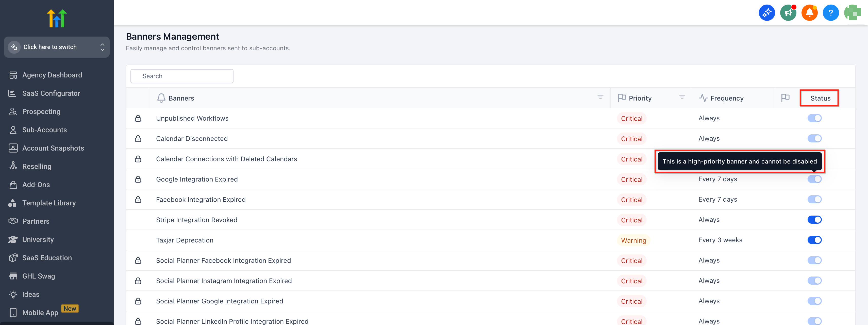
Task: Click the lock icon beside Facebook Integration Expired
Action: click(x=138, y=200)
